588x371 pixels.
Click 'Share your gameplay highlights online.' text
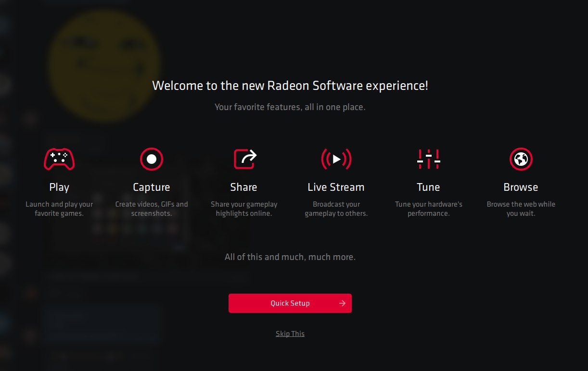(x=244, y=209)
